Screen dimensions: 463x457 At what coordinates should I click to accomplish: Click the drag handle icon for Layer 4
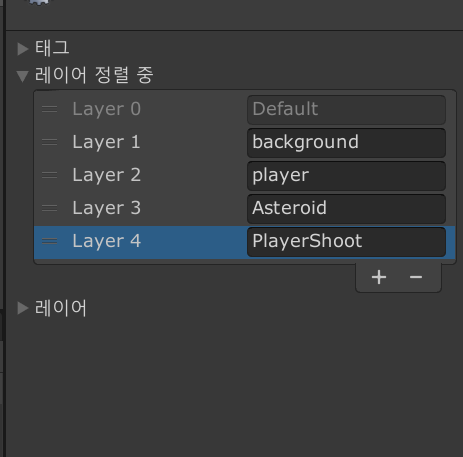[49, 241]
